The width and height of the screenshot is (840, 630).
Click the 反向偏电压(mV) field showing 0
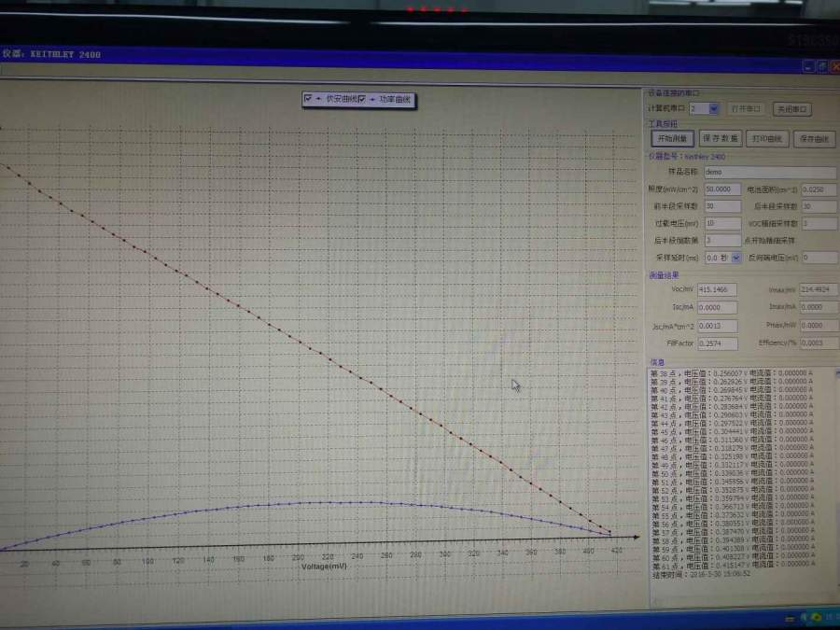pyautogui.click(x=819, y=258)
